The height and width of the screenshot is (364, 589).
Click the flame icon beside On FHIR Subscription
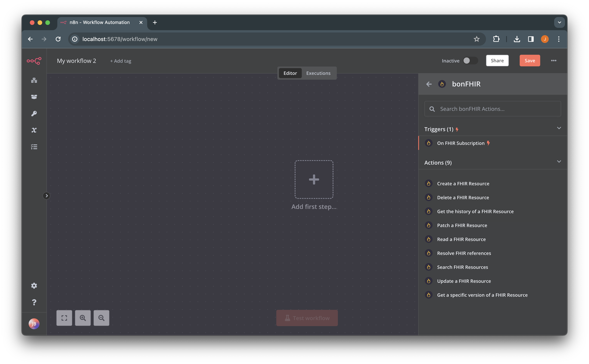(x=429, y=143)
